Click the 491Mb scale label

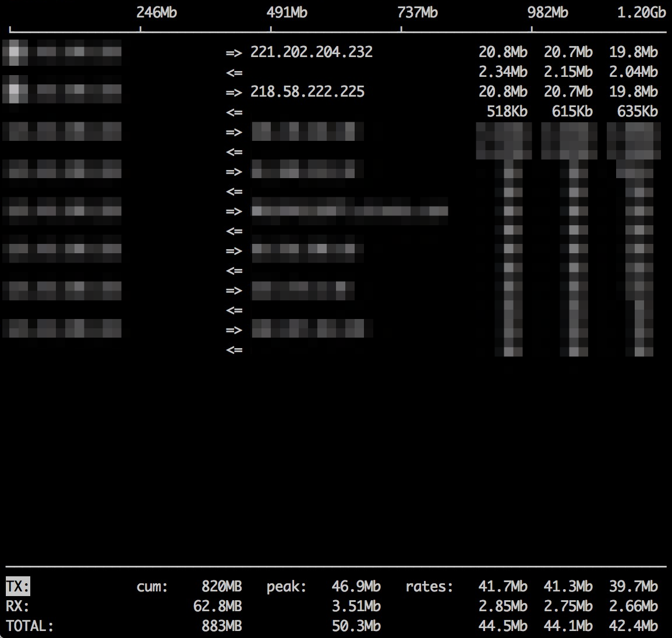tap(287, 12)
